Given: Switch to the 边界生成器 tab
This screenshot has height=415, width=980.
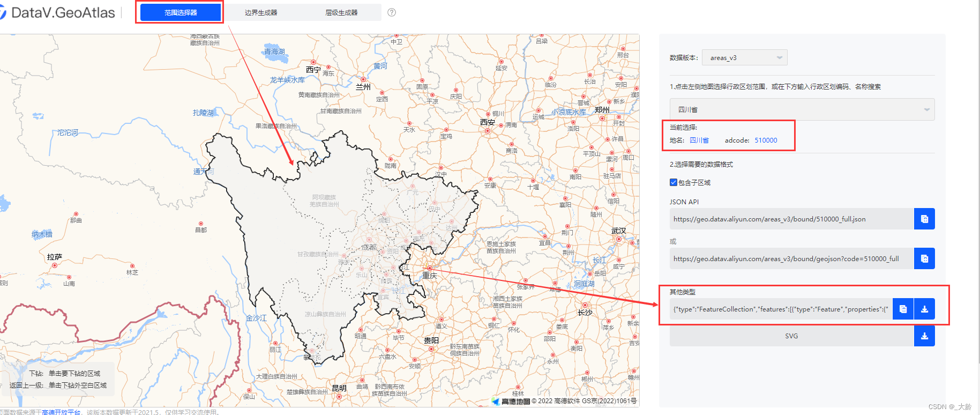Looking at the screenshot, I should pyautogui.click(x=261, y=12).
